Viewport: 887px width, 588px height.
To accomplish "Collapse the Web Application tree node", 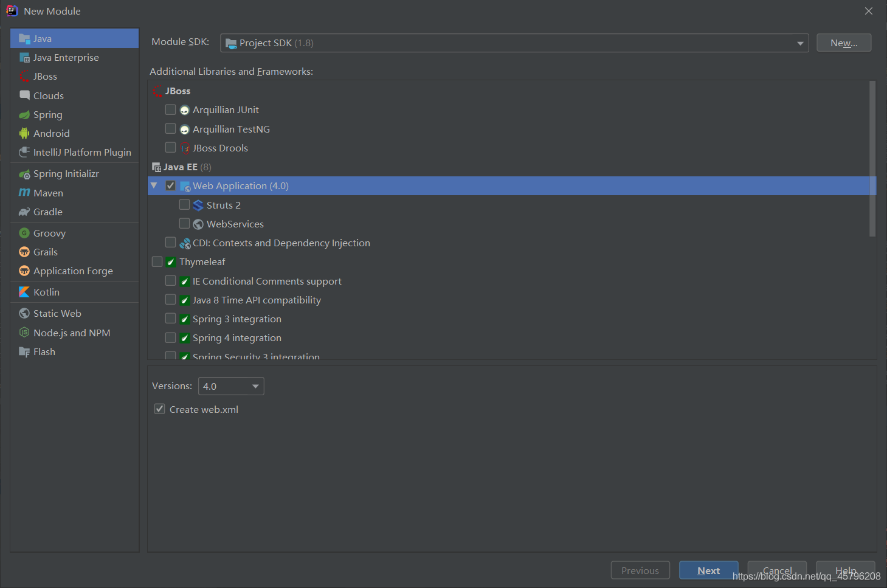I will (x=154, y=185).
